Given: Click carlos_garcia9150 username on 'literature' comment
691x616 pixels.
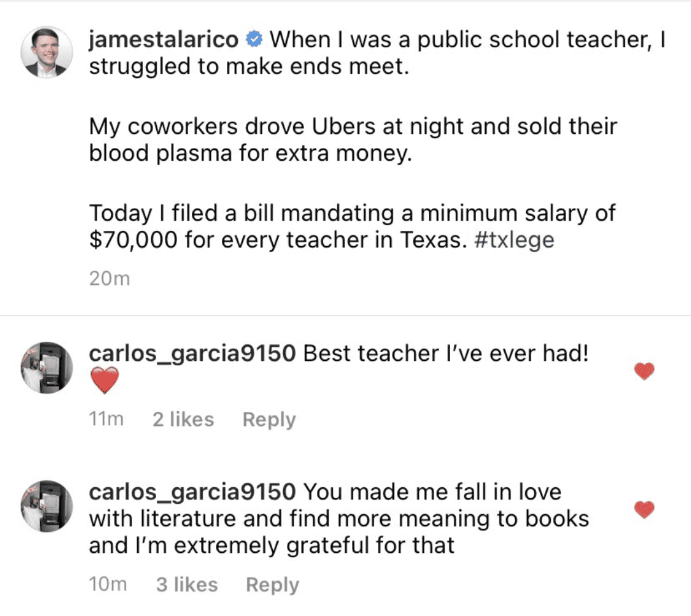Looking at the screenshot, I should tap(191, 492).
